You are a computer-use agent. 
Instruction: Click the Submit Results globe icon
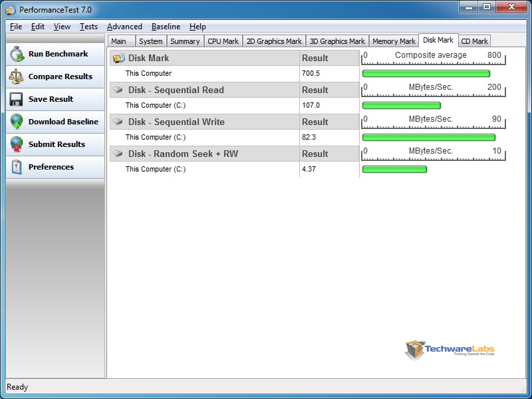[17, 145]
